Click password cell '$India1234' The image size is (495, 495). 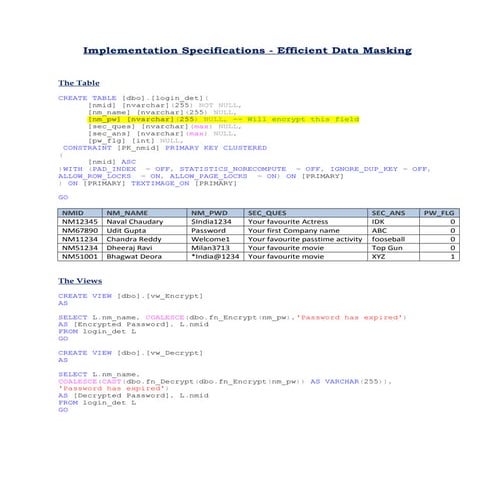click(215, 222)
